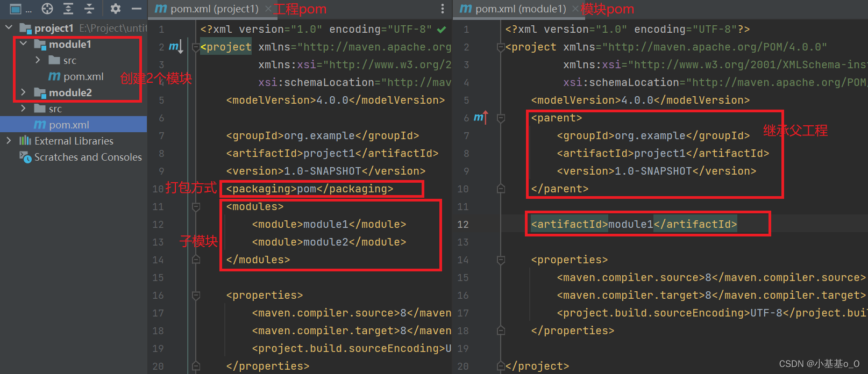Fold the <project> tag in project1 pom
Viewport: 868px width, 374px height.
click(x=196, y=47)
